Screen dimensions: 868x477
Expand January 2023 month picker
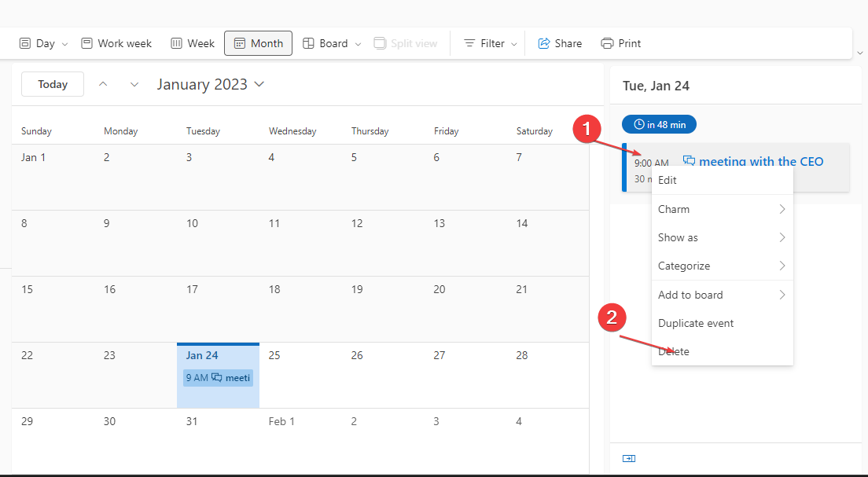[211, 84]
